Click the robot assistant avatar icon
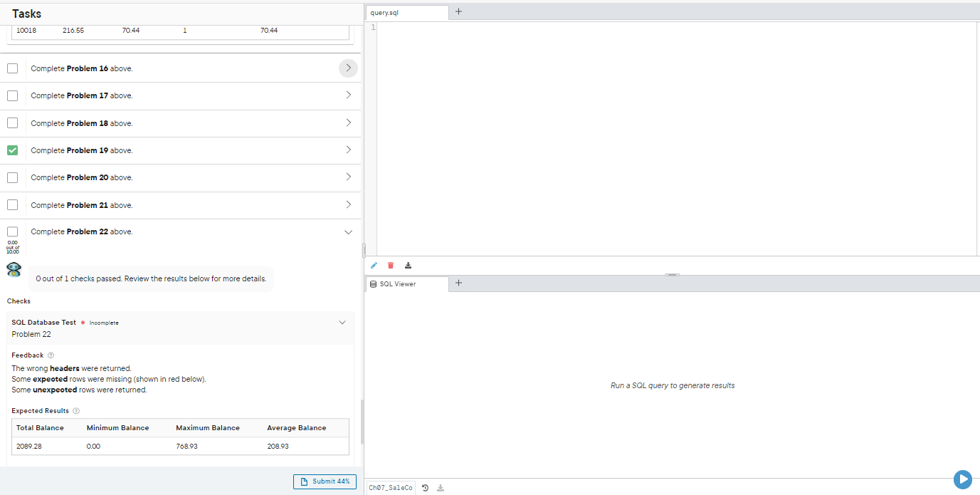 (14, 269)
